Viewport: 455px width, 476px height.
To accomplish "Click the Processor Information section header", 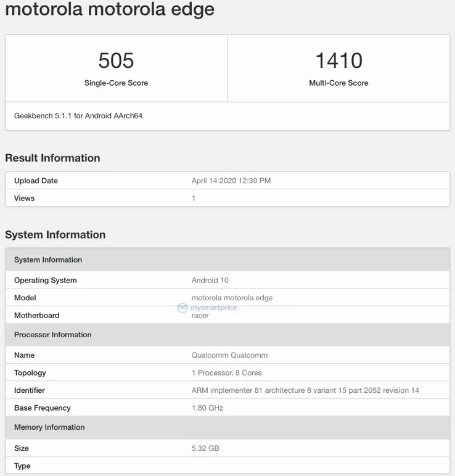I will [52, 334].
